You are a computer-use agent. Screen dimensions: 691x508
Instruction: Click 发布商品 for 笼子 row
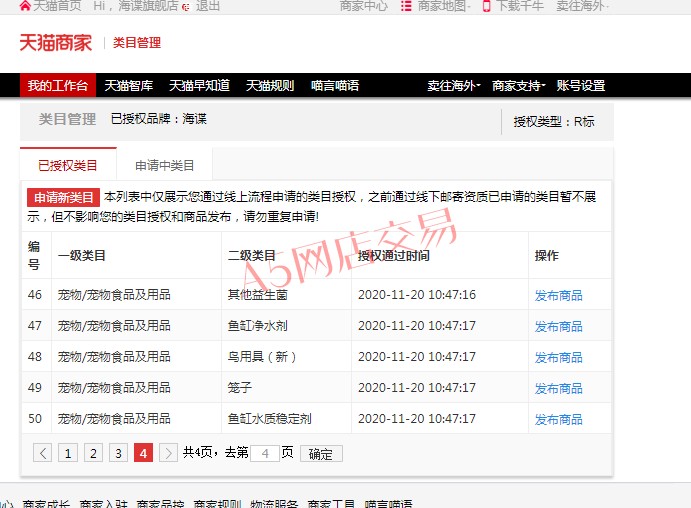[558, 388]
